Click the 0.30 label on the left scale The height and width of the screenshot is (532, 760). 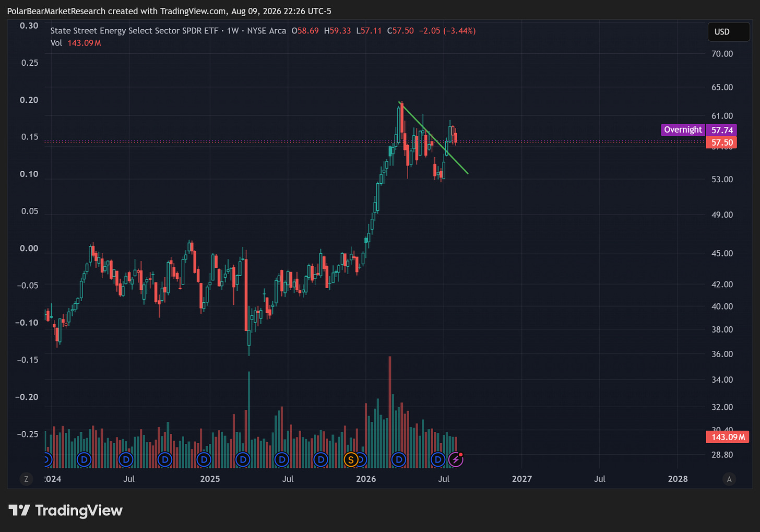(x=29, y=26)
